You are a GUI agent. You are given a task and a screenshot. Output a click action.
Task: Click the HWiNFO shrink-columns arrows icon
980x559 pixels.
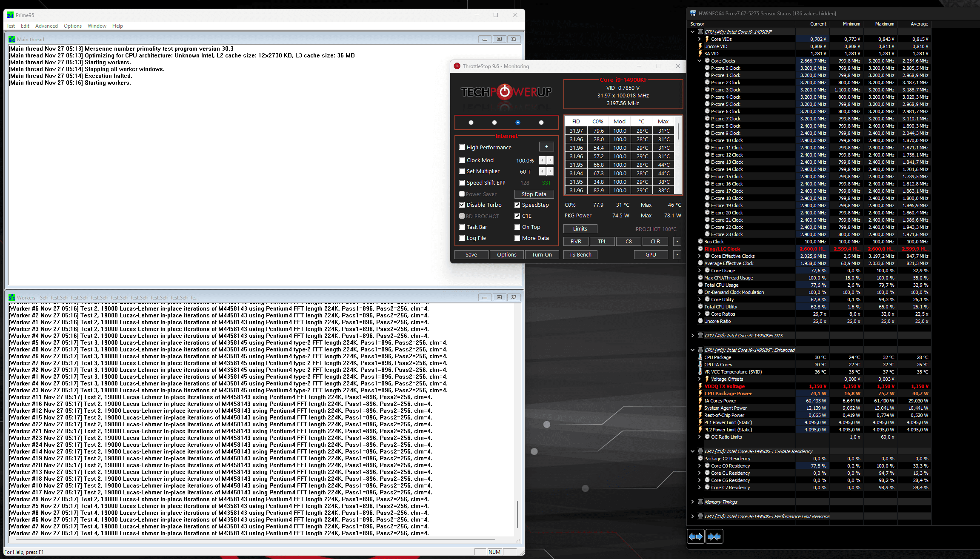click(x=714, y=536)
